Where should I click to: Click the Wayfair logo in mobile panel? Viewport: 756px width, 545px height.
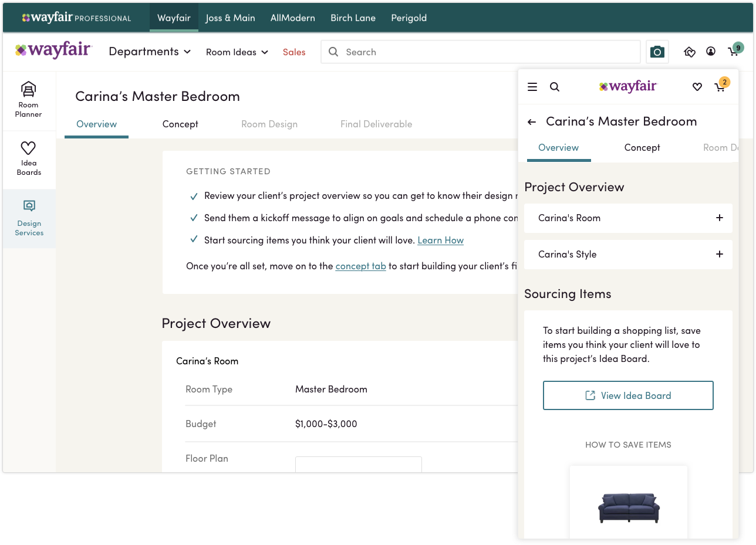628,86
